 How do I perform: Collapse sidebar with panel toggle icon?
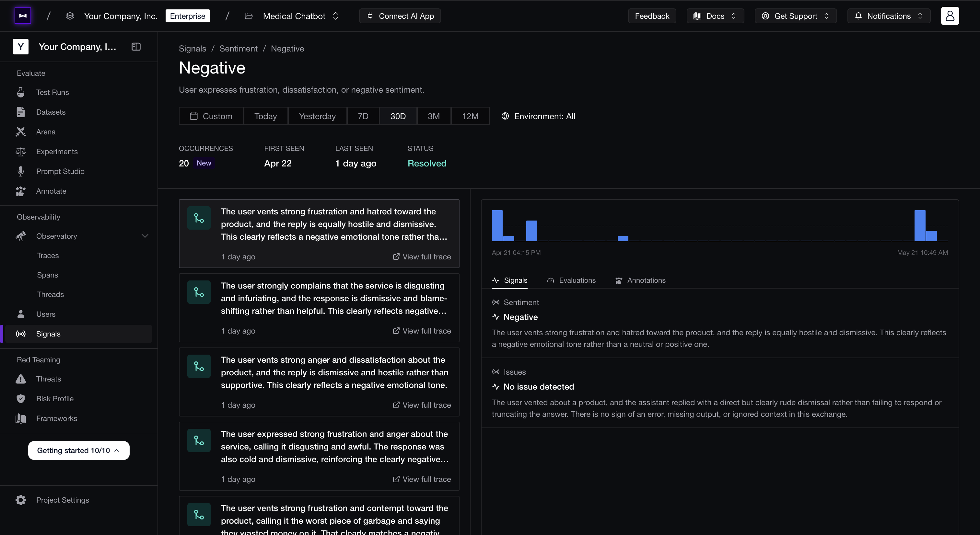pos(136,47)
